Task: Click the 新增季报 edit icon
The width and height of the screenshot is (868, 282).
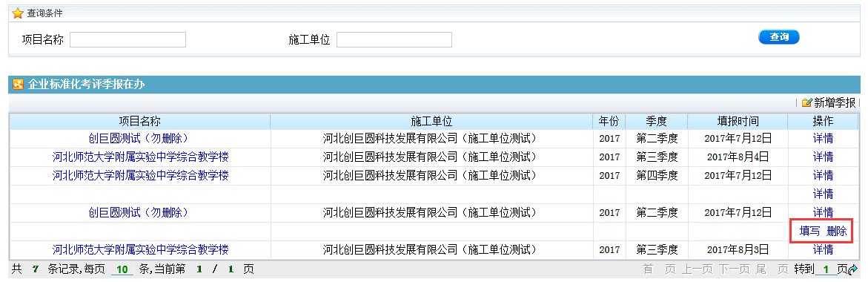Action: [x=806, y=102]
